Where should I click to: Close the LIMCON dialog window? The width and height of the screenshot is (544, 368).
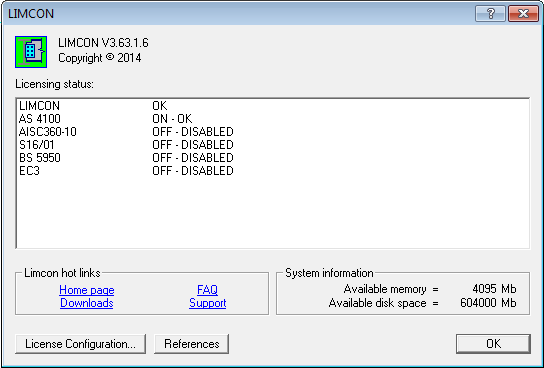click(523, 14)
